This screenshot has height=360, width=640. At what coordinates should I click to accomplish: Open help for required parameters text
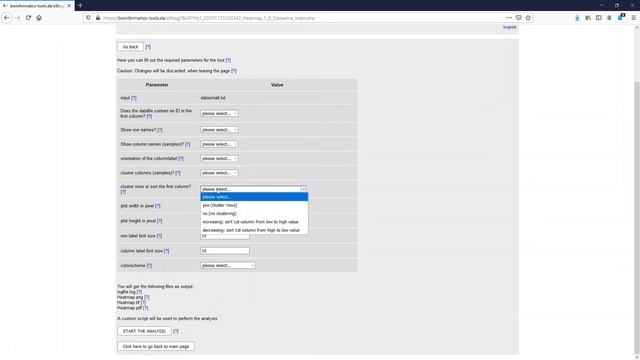tap(228, 60)
